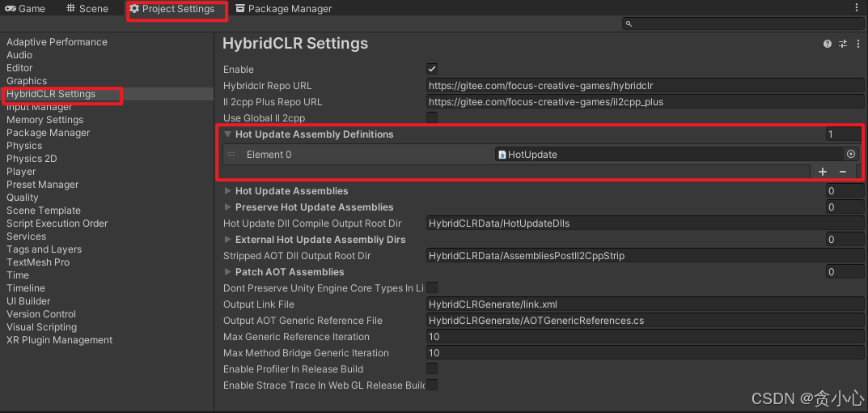Switch to the Game tab
The image size is (868, 413).
click(x=25, y=9)
